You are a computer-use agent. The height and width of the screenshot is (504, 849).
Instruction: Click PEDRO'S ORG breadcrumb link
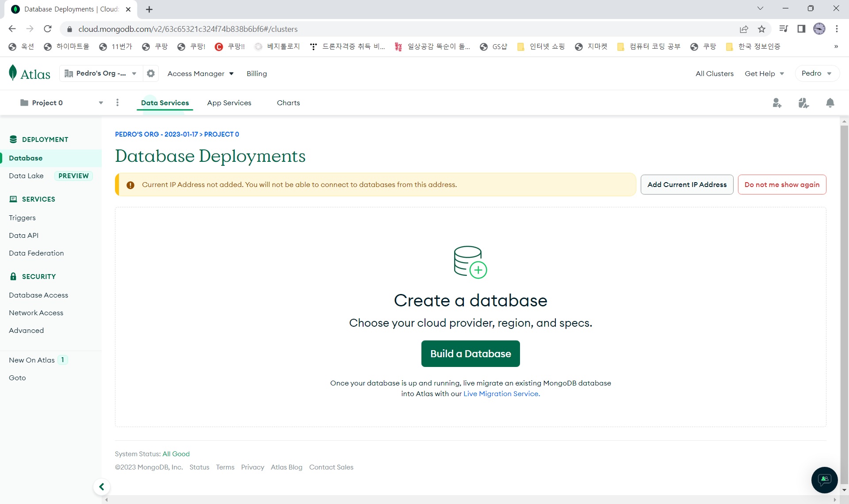point(157,134)
